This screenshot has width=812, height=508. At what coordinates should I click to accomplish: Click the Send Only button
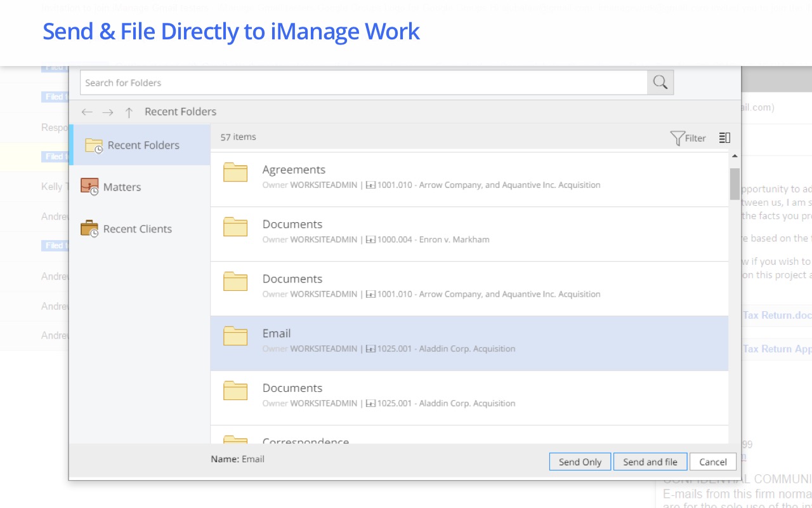click(x=580, y=462)
